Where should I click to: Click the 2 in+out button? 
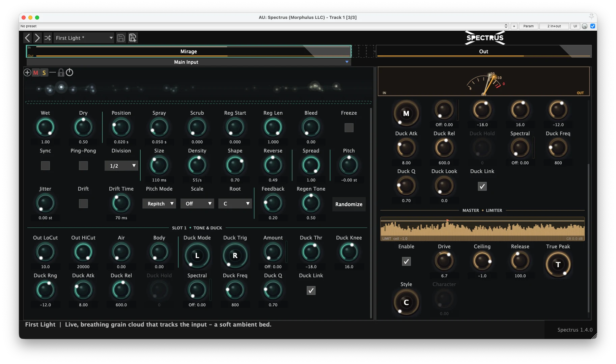[x=554, y=26]
